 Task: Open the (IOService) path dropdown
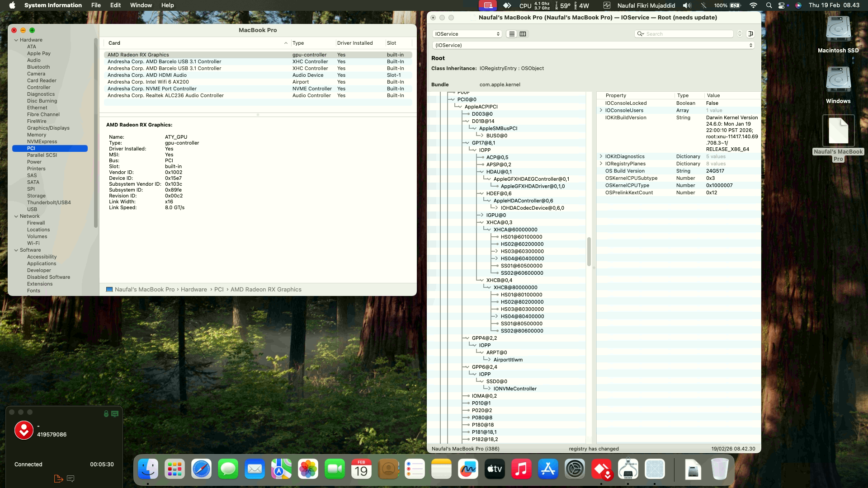pyautogui.click(x=593, y=45)
